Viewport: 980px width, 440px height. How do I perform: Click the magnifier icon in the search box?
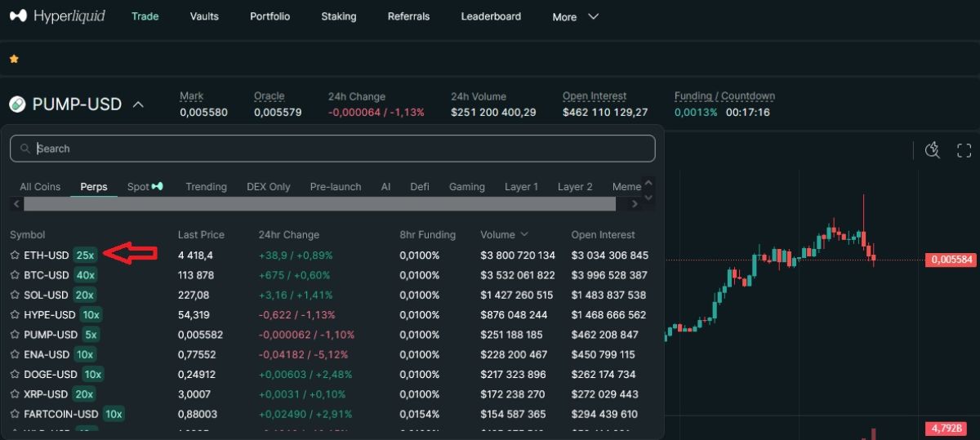point(25,149)
